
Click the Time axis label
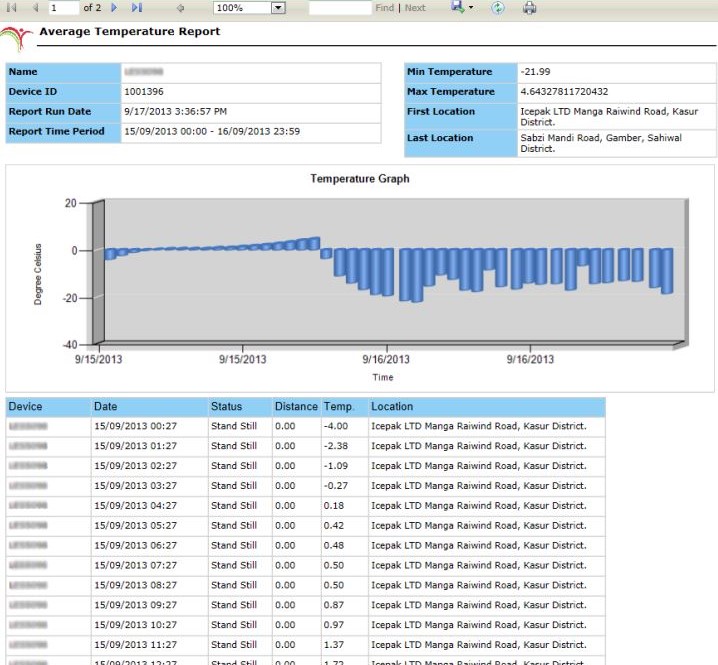[x=383, y=377]
